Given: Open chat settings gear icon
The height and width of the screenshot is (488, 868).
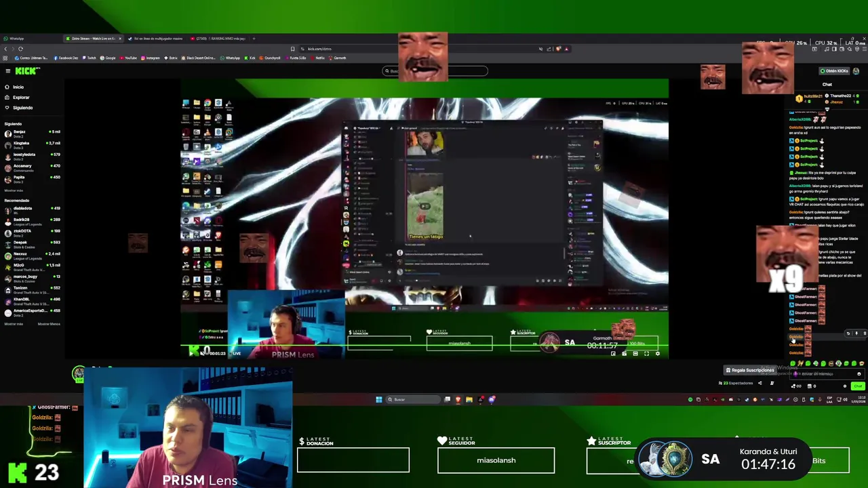Looking at the screenshot, I should [845, 386].
